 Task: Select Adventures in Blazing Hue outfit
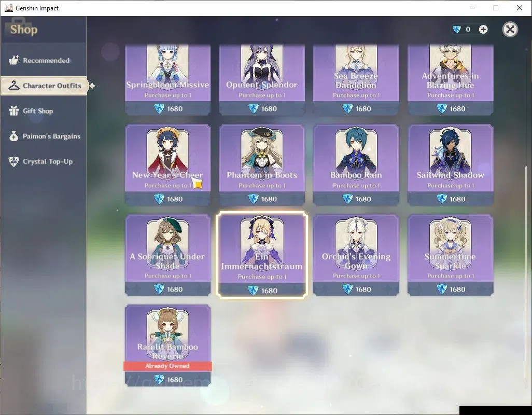450,80
